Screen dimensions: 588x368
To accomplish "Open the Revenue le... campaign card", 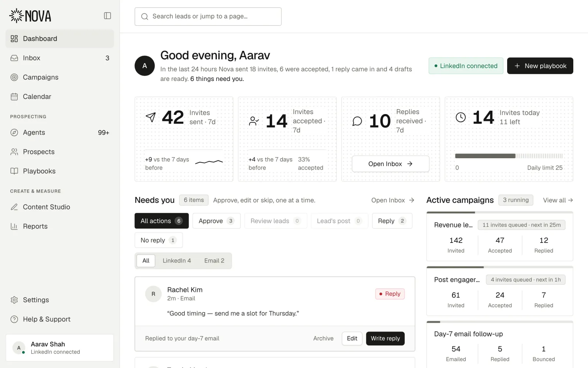I will [500, 237].
